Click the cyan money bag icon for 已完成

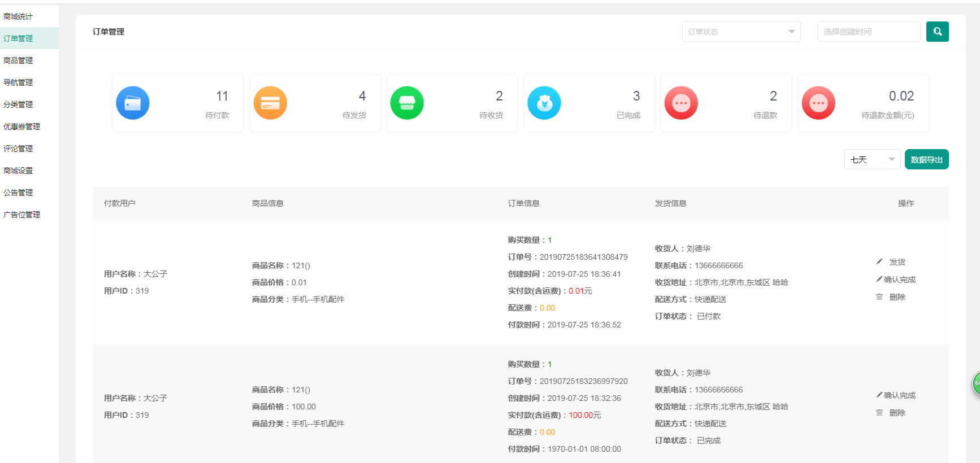[x=544, y=103]
